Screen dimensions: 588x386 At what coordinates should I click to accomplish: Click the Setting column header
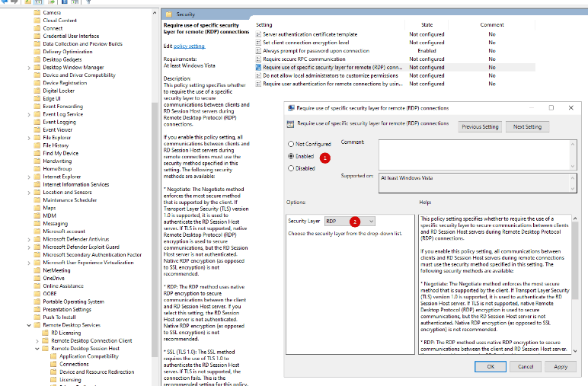point(264,25)
